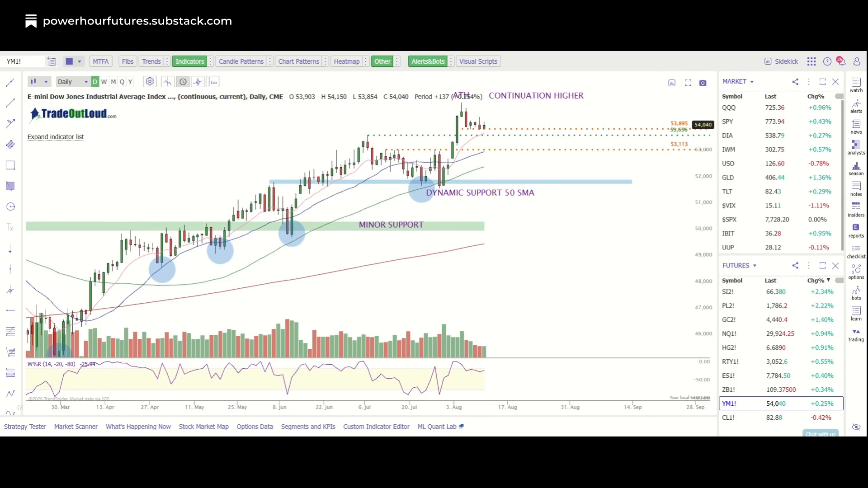868x488 pixels.
Task: Click the Visual Scripts button
Action: [x=478, y=61]
